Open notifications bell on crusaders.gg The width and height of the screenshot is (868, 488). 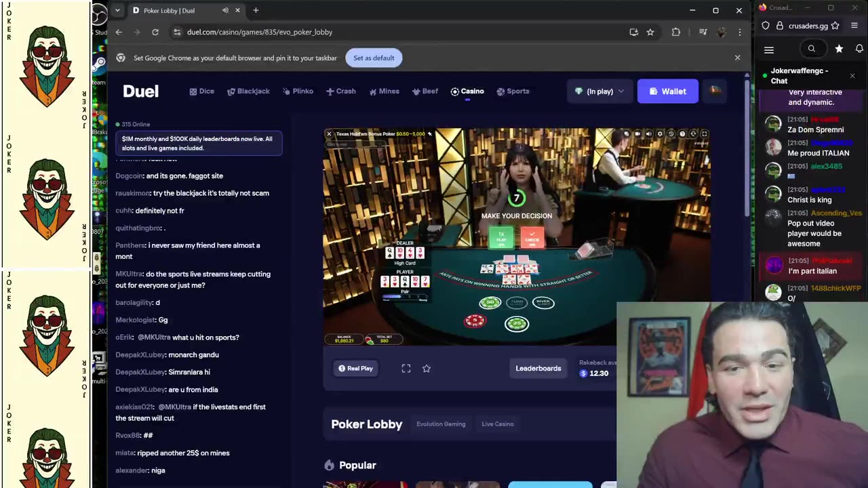859,49
